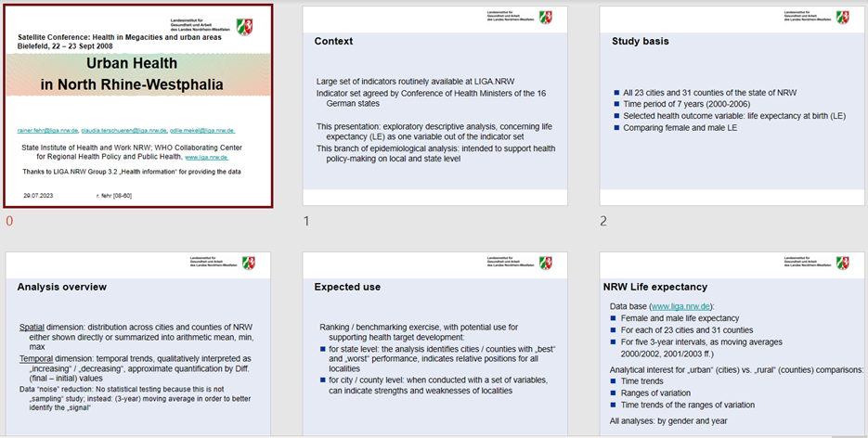Click the NRW crest logo on Context slide
868x438 pixels.
(546, 17)
